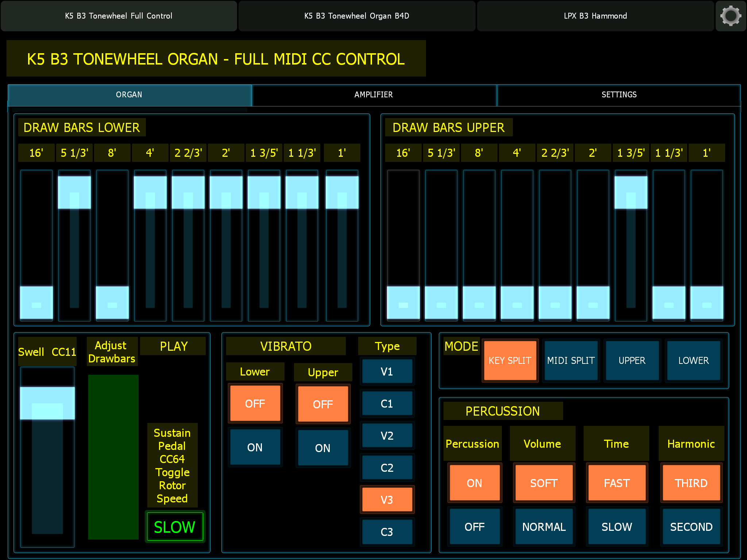Select the ORGAN tab
This screenshot has height=560, width=747.
click(x=129, y=95)
